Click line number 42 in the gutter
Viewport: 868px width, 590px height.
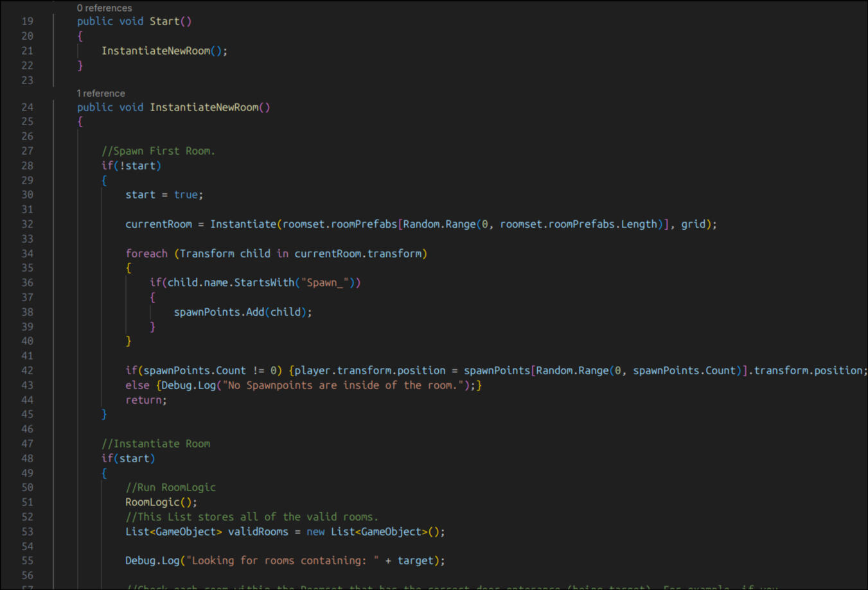tap(27, 370)
